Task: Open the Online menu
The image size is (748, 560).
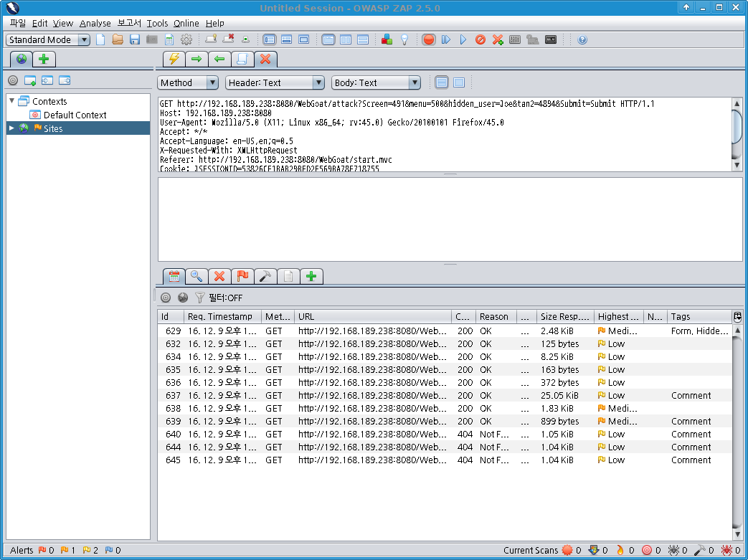Action: [186, 23]
